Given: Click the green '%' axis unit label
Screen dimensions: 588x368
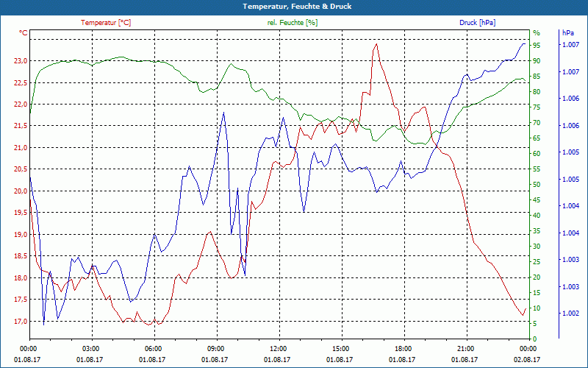Looking at the screenshot, I should (537, 33).
